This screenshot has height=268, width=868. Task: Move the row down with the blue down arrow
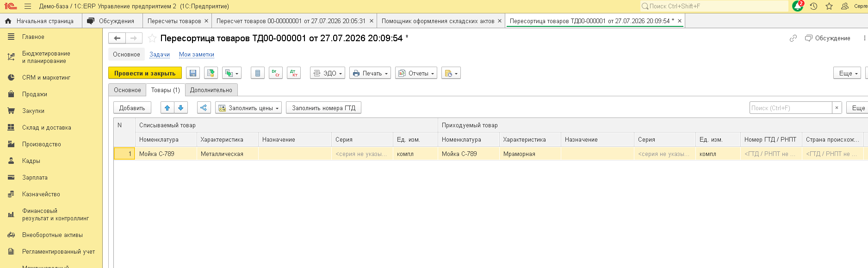(181, 108)
